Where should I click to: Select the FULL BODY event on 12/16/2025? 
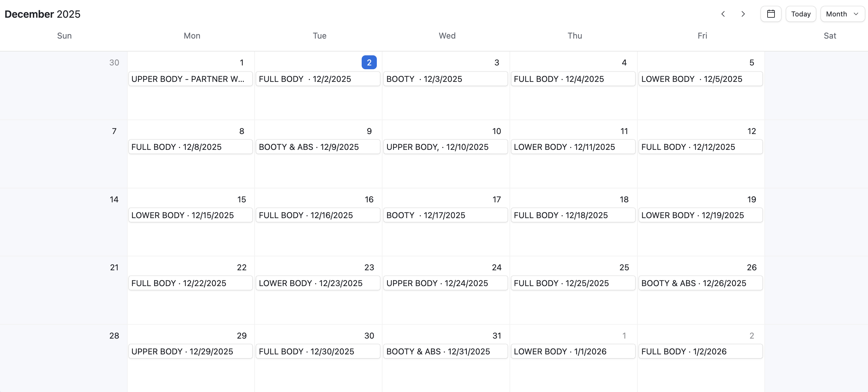point(318,215)
